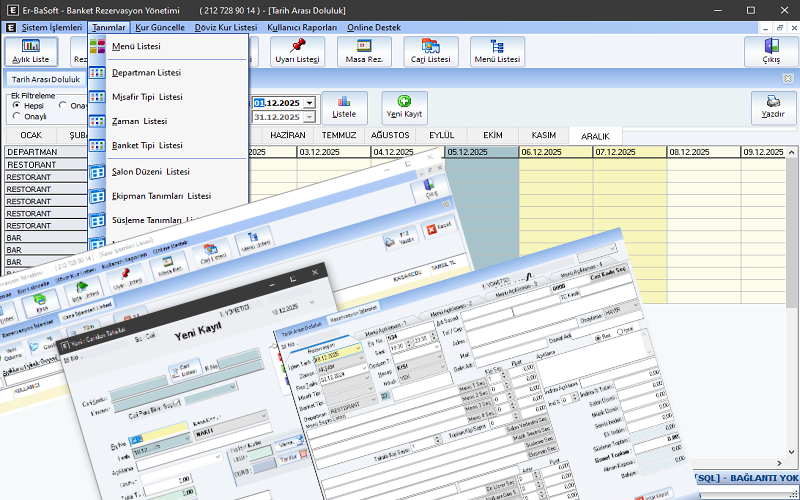Select Salon Düzeni Listesi menu entry
Viewport: 800px width, 500px height.
click(x=150, y=172)
